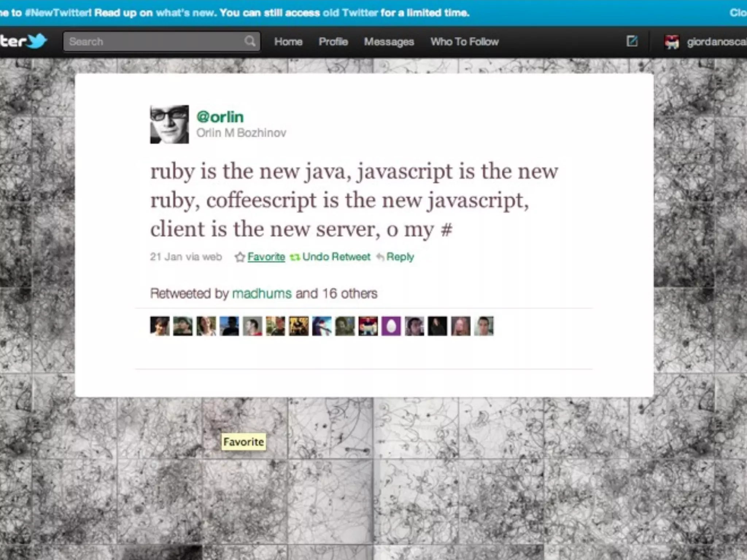
Task: Click the eighth retweeter avatar
Action: tap(322, 326)
